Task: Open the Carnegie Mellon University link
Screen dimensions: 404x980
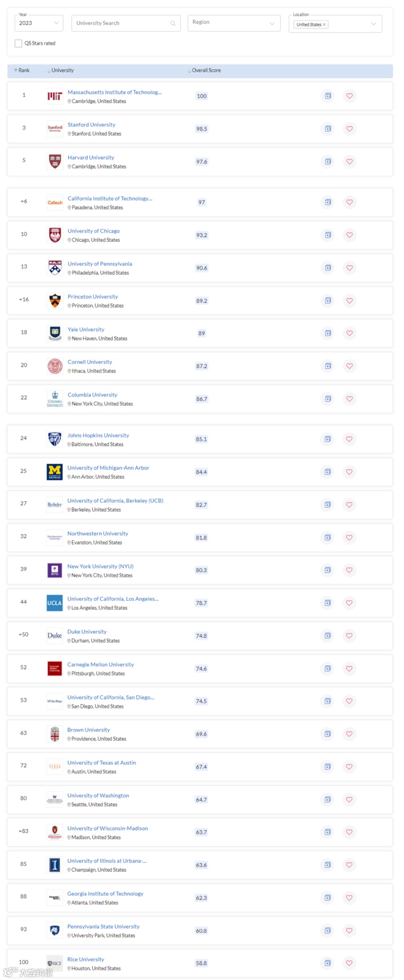Action: (100, 665)
